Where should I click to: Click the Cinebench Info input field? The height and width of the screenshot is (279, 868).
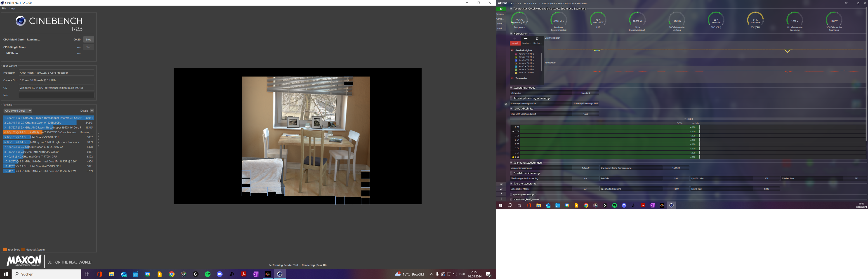point(56,95)
